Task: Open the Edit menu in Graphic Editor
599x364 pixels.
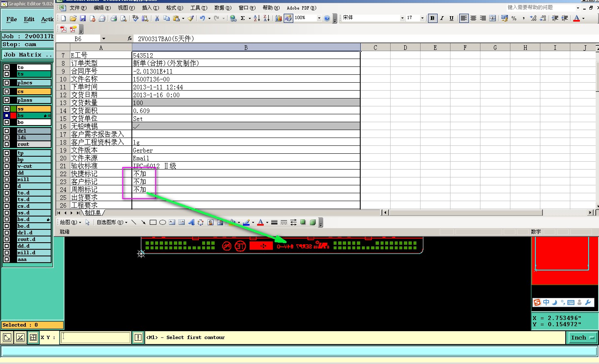Action: (x=29, y=19)
